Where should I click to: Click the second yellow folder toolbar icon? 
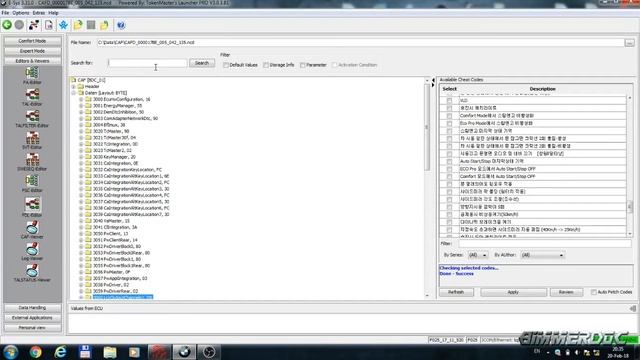(104, 25)
